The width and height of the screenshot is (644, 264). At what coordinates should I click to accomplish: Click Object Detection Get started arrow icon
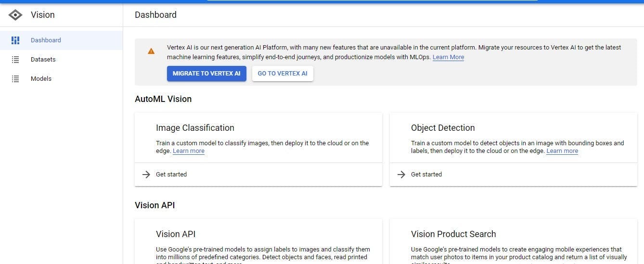pyautogui.click(x=401, y=175)
